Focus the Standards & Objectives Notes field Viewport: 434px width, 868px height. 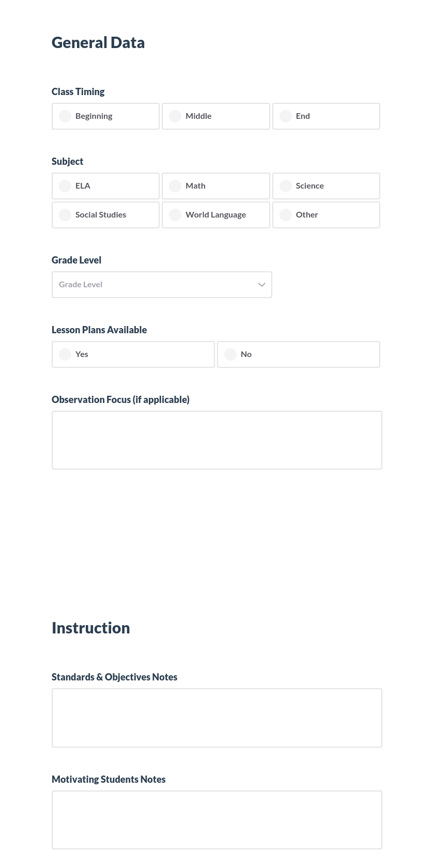click(x=217, y=718)
